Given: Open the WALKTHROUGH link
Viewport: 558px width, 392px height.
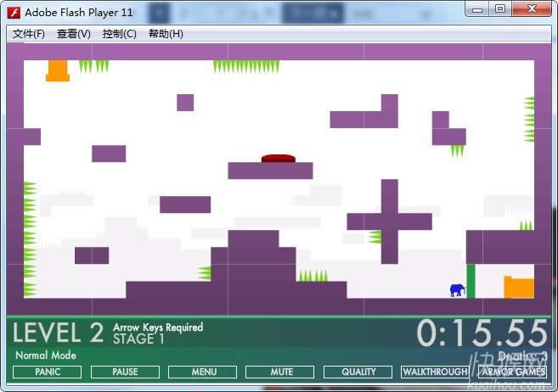Looking at the screenshot, I should [x=435, y=372].
